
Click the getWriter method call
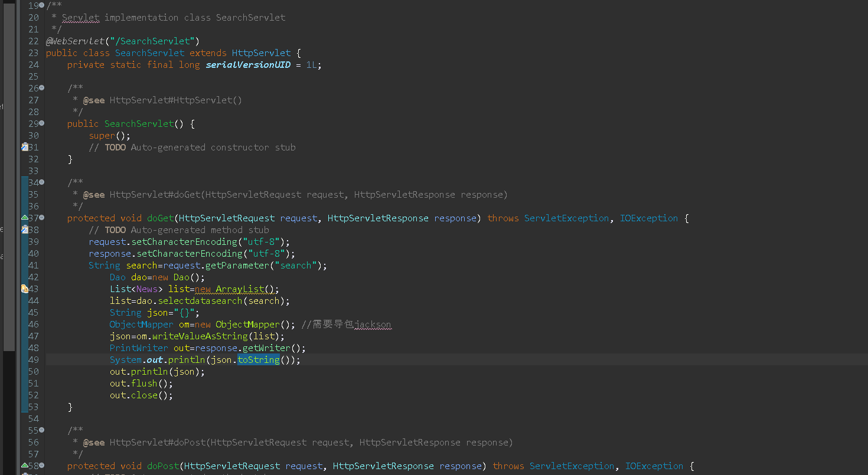(266, 348)
